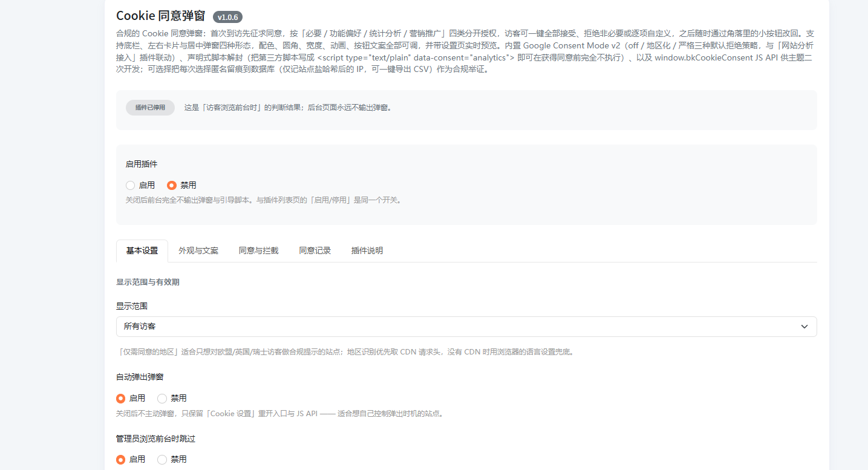Image resolution: width=868 pixels, height=470 pixels.
Task: Click the "管理员浏览前台时跳过" field label
Action: 155,438
